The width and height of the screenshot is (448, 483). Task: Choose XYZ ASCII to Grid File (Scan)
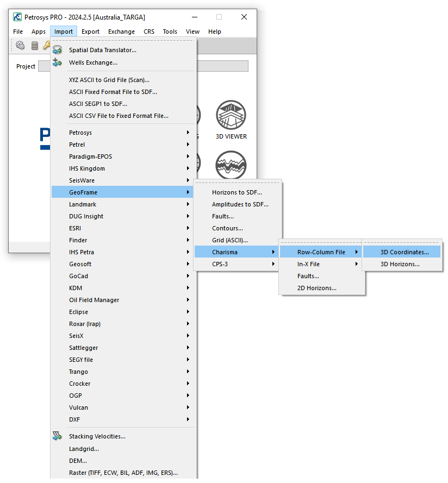pyautogui.click(x=109, y=80)
